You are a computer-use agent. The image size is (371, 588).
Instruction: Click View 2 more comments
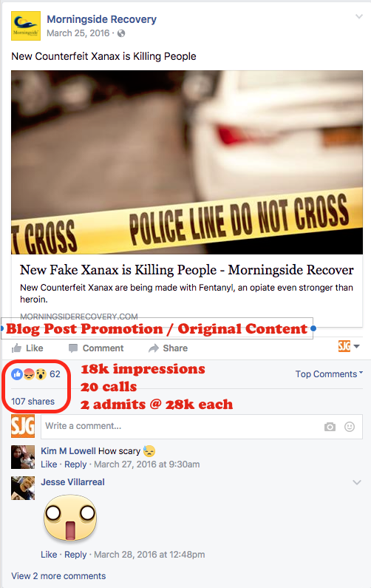(58, 575)
